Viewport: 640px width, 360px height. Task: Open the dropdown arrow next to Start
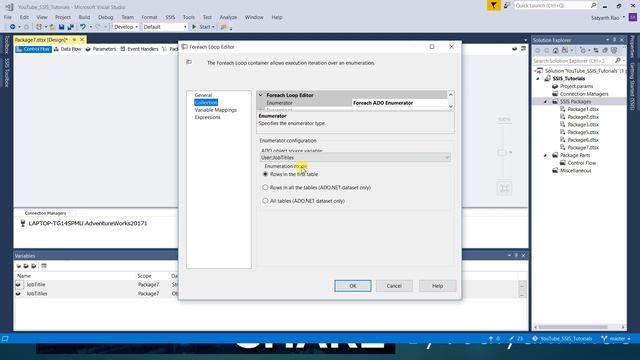[213, 27]
